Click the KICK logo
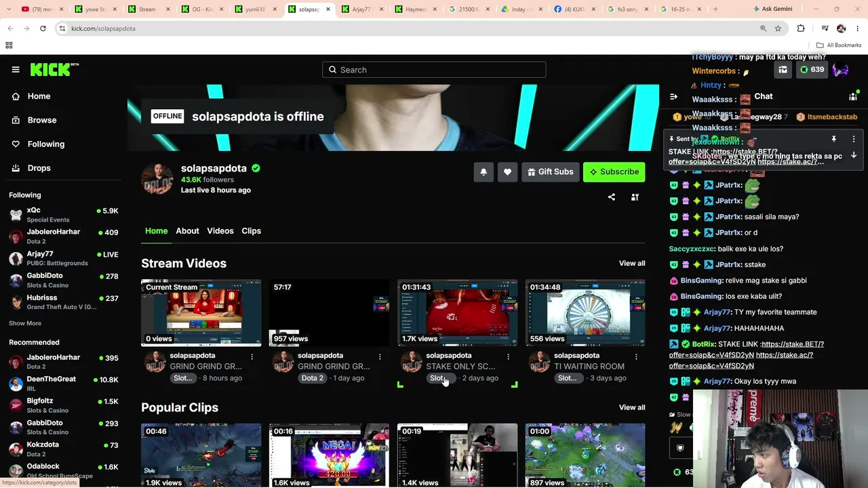This screenshot has width=868, height=488. click(54, 69)
